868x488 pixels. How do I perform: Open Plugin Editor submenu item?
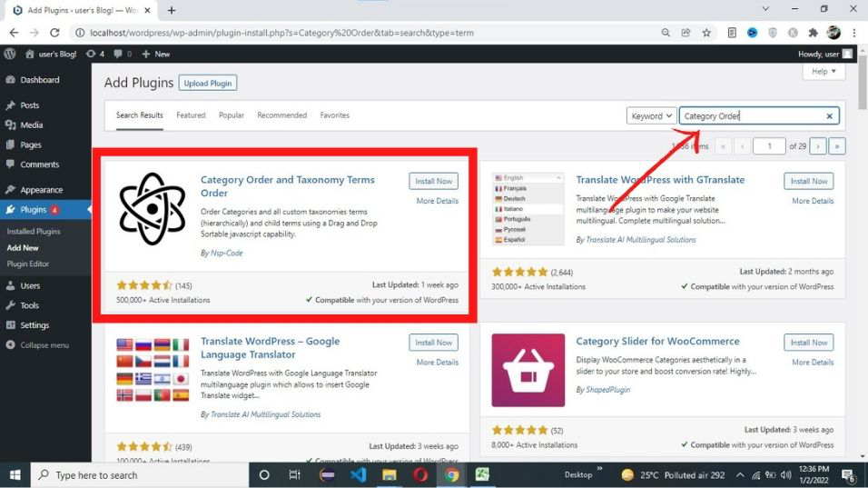pos(27,264)
